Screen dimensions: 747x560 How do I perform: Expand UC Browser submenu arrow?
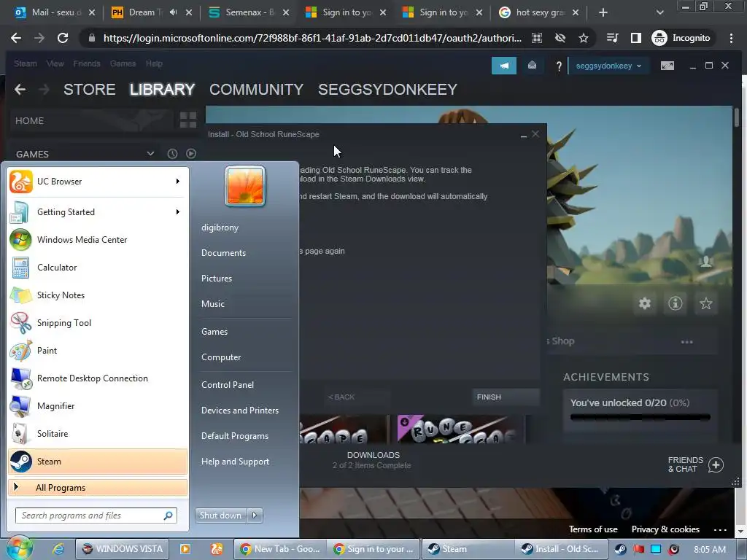[178, 182]
